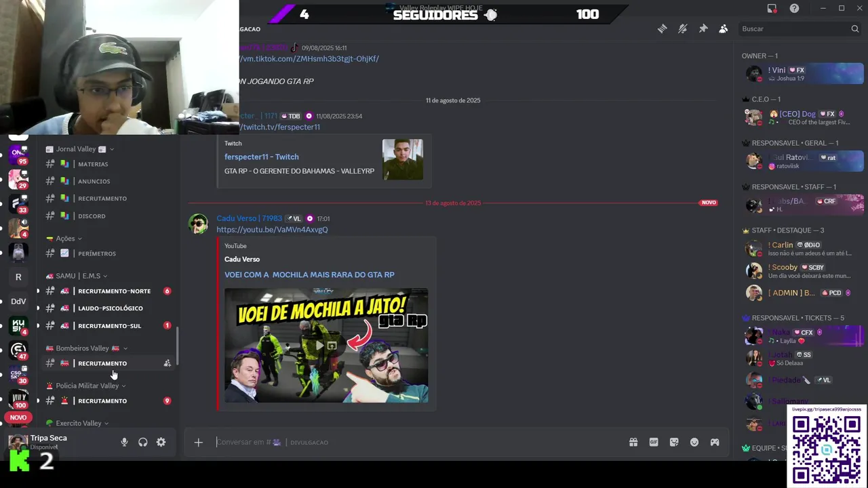The height and width of the screenshot is (488, 868).
Task: Click the plus attachment button in message bar
Action: [198, 442]
